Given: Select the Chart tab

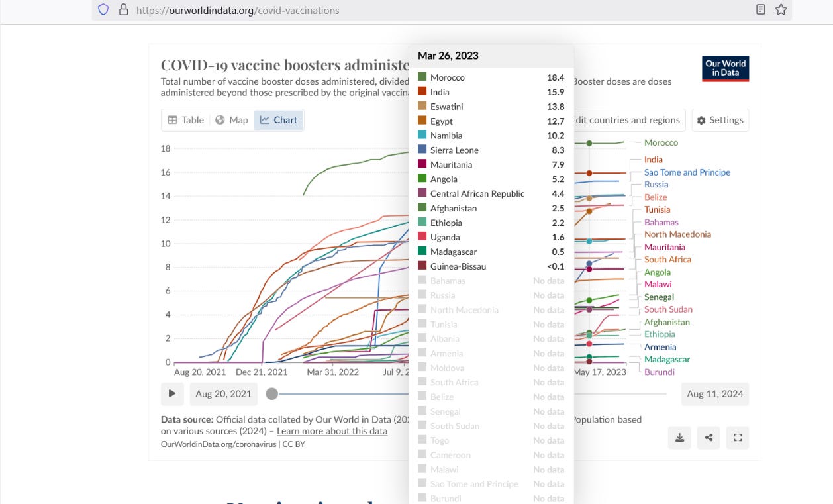Looking at the screenshot, I should 279,120.
